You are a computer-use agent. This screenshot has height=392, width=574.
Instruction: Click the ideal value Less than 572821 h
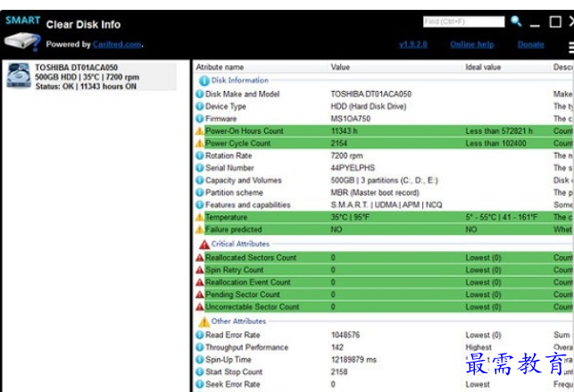tap(499, 131)
